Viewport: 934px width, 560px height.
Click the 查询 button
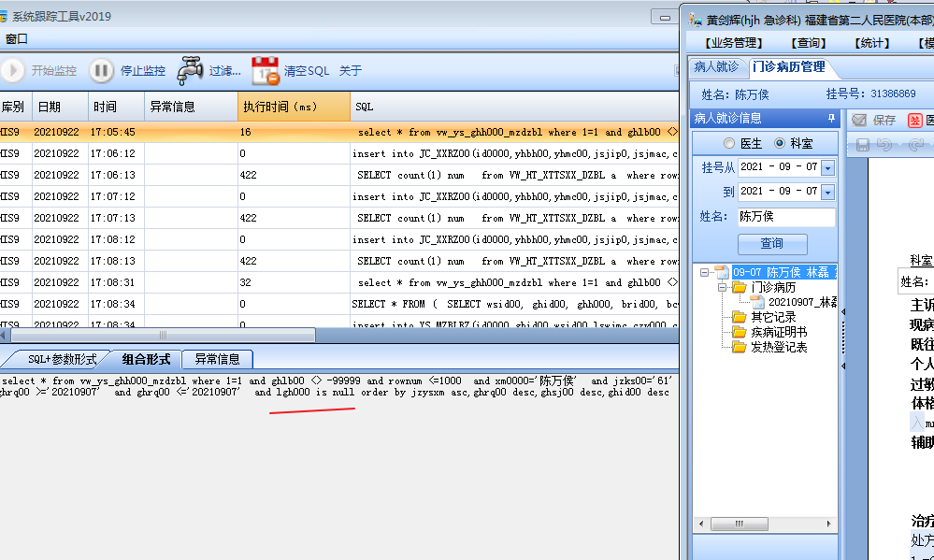[772, 244]
